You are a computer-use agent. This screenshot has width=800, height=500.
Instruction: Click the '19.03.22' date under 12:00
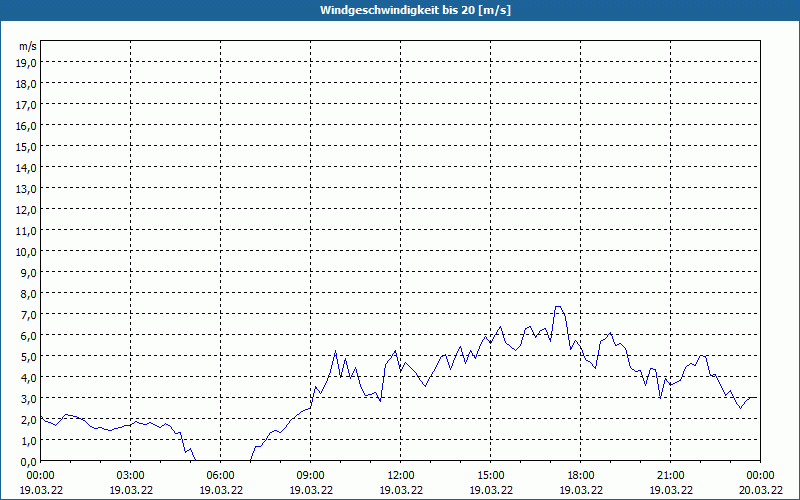(x=401, y=490)
